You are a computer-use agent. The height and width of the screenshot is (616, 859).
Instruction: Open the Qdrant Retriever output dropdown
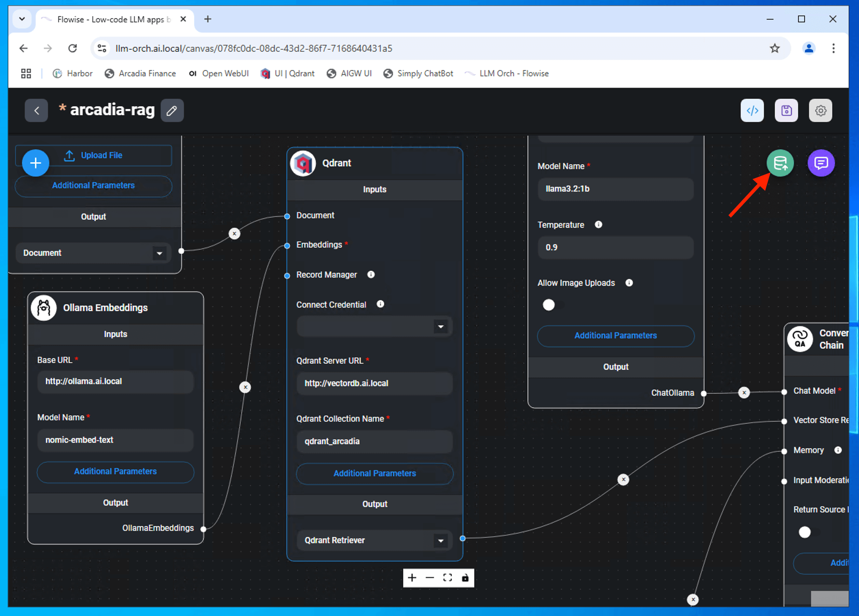(440, 540)
